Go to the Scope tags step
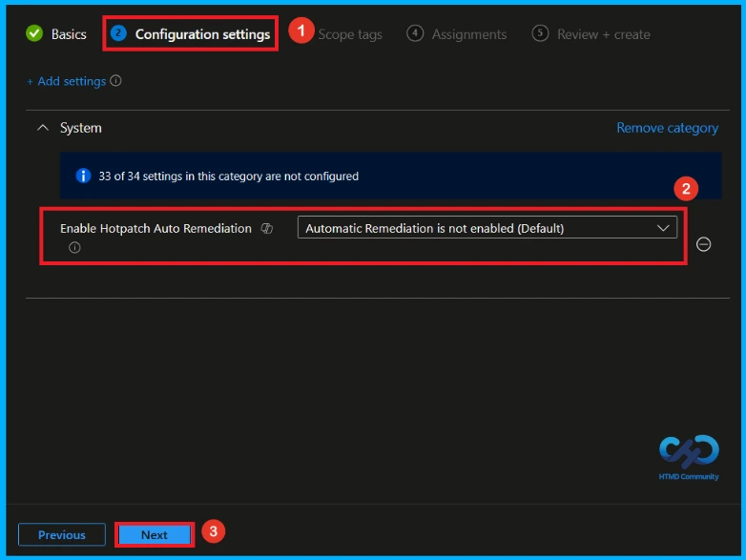 click(x=350, y=34)
